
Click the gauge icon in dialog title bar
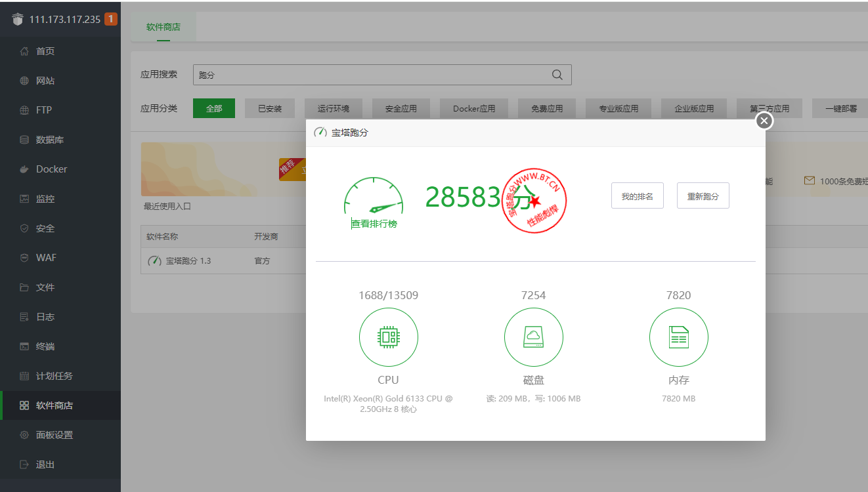320,133
